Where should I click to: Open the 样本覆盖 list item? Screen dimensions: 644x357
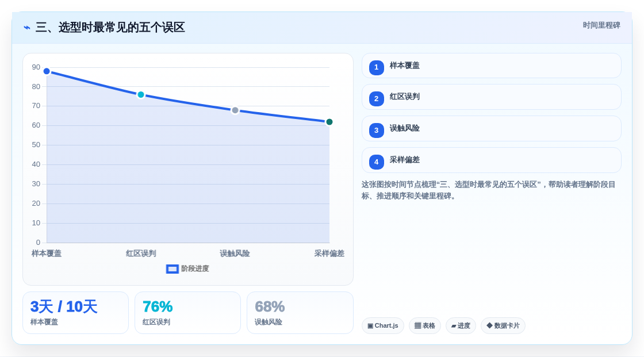point(491,66)
